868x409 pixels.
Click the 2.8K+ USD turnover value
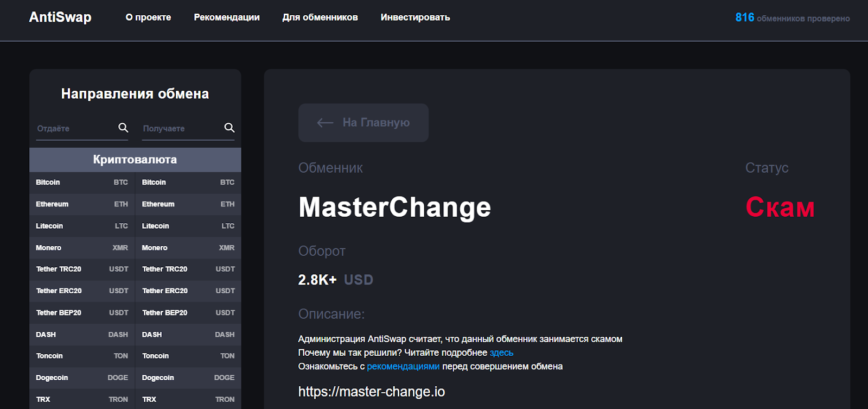[336, 280]
